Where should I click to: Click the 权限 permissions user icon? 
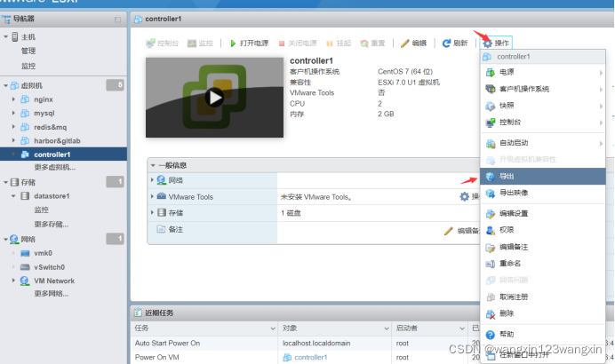point(491,231)
